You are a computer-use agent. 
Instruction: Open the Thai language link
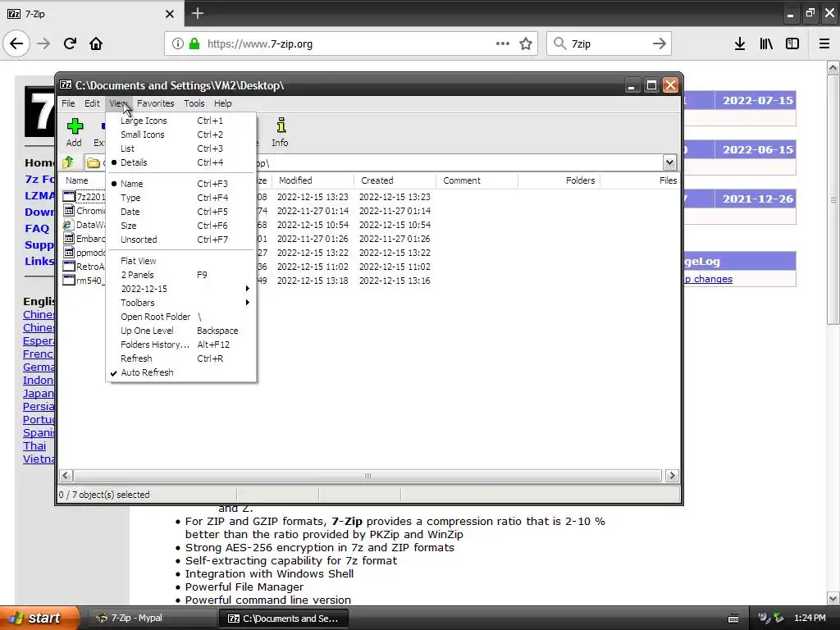pos(34,445)
